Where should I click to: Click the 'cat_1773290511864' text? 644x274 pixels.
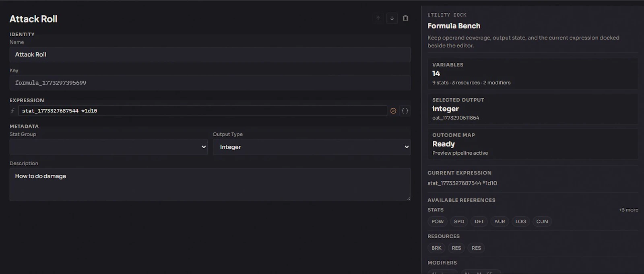456,118
